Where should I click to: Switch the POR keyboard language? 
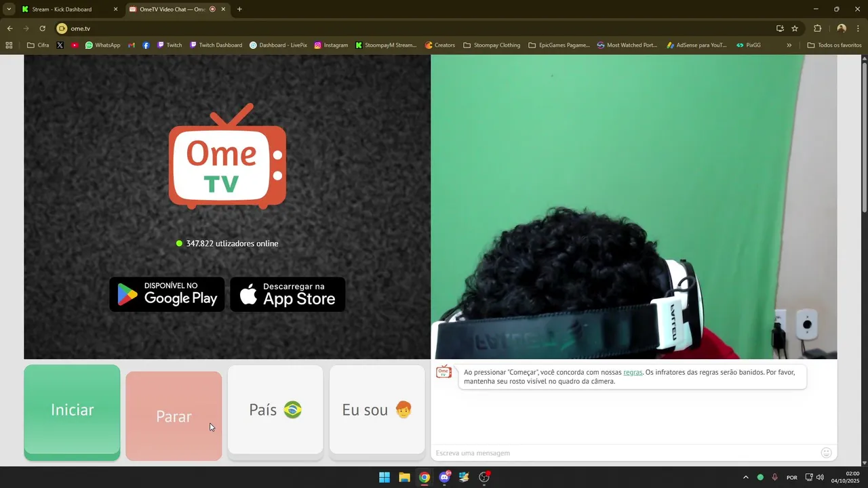[791, 477]
